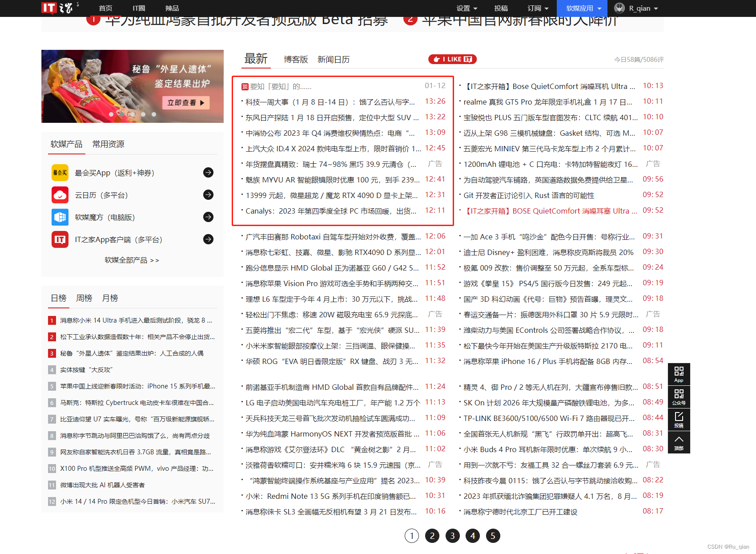Screen dimensions: 756x554
Task: Open red 【IT之家开箱】BOSE QuietComfort 消噪耳塞 article
Action: coord(550,211)
